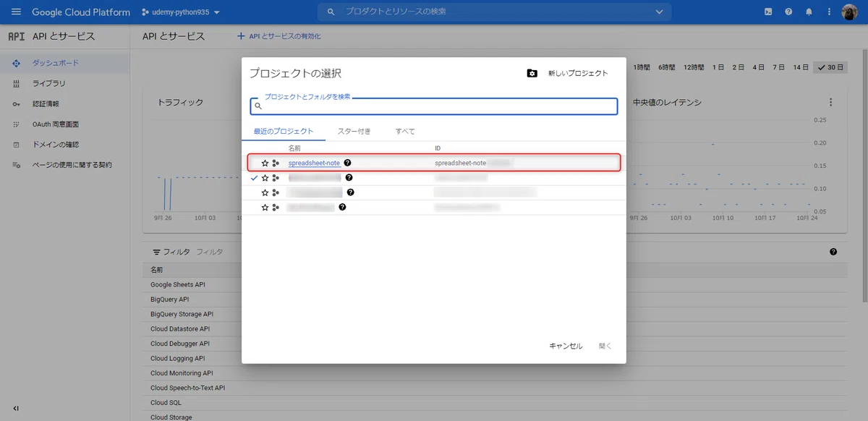The height and width of the screenshot is (421, 868).
Task: Click the page usage agreement icon
Action: click(x=16, y=165)
